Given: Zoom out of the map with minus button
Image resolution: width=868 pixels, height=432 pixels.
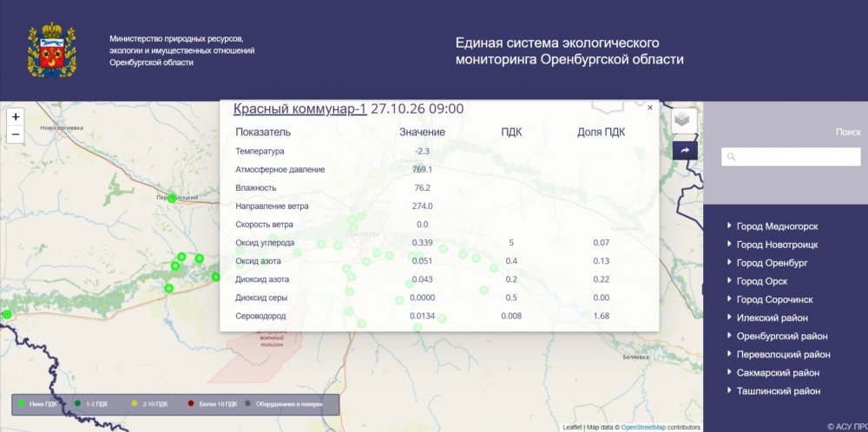Looking at the screenshot, I should tap(16, 134).
